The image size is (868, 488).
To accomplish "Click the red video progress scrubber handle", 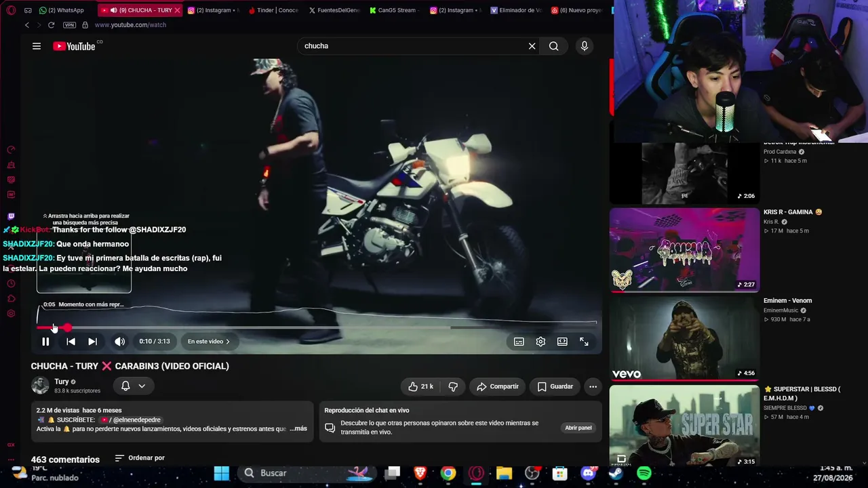I will tap(67, 328).
